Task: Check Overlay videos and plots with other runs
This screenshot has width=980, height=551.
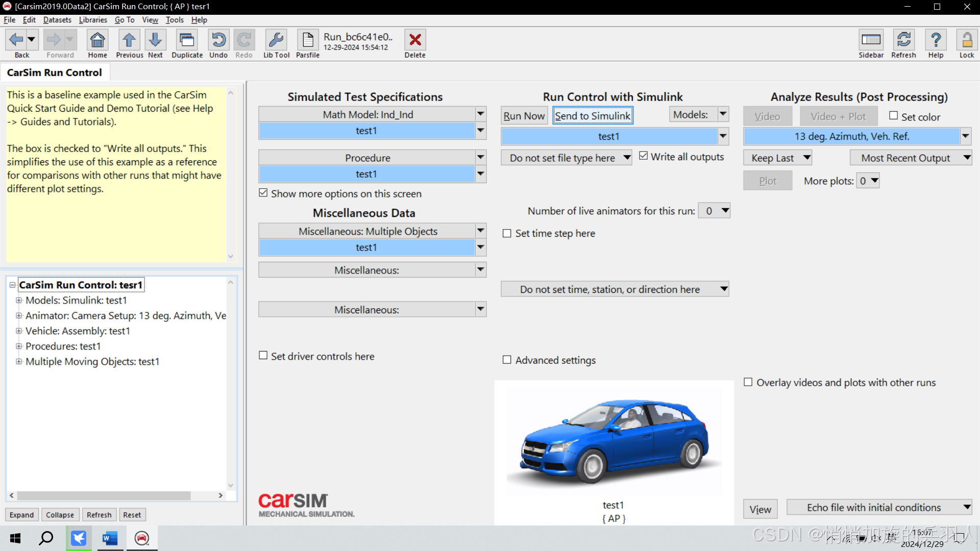Action: point(748,382)
